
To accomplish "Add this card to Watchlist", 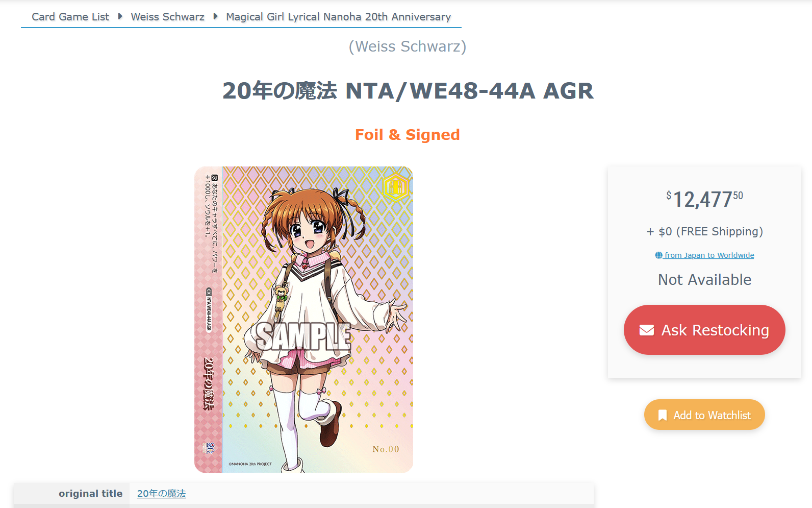I will point(704,415).
